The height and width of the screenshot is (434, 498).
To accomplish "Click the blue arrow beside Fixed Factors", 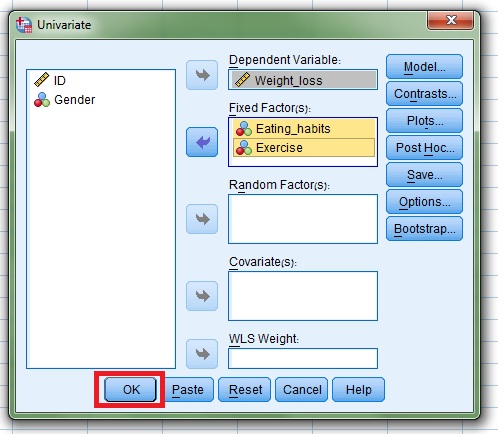I will point(202,142).
